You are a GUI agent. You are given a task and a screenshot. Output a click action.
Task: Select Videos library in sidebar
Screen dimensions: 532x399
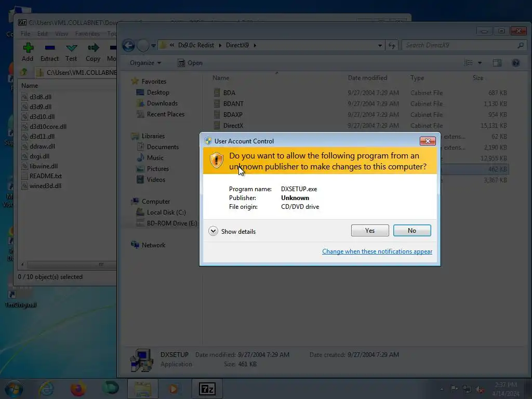[151, 179]
